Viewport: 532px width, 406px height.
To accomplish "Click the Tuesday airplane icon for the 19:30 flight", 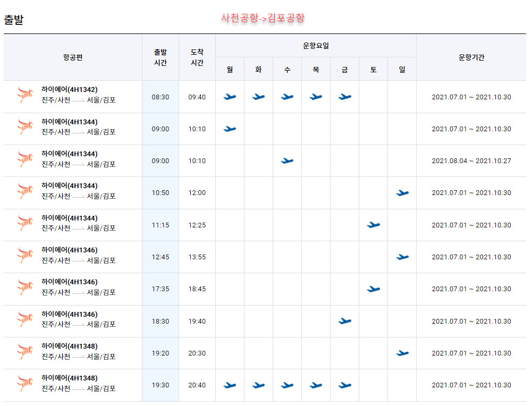I will click(258, 385).
